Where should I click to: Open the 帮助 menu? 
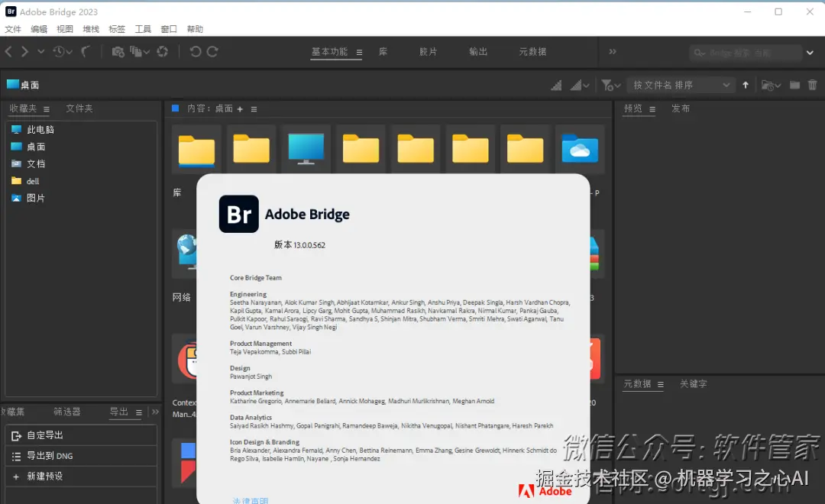pyautogui.click(x=196, y=29)
